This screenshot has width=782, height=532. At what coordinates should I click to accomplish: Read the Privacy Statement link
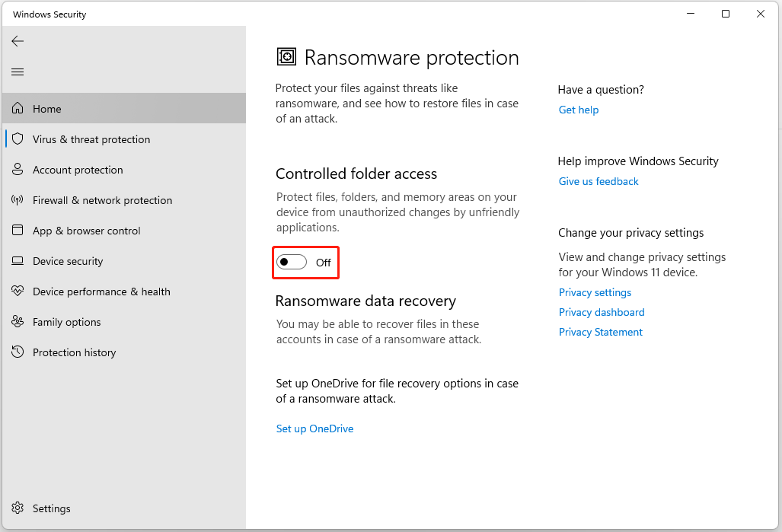tap(600, 332)
